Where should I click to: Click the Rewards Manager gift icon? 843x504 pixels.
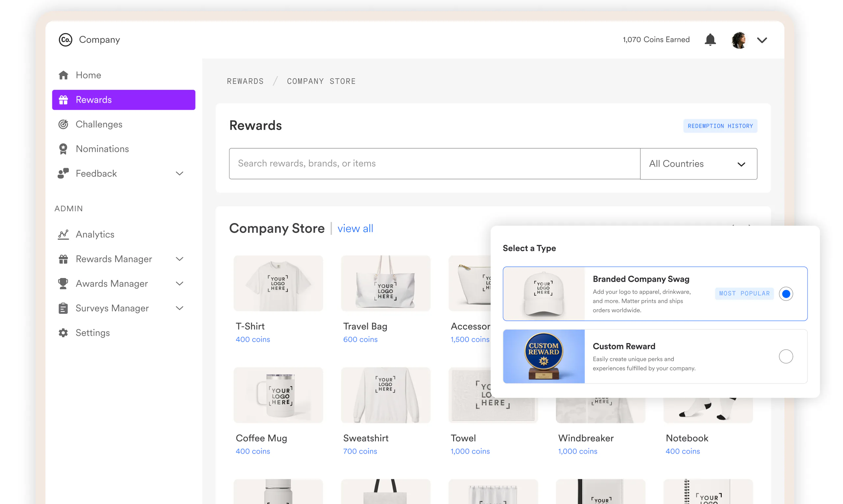(x=63, y=259)
